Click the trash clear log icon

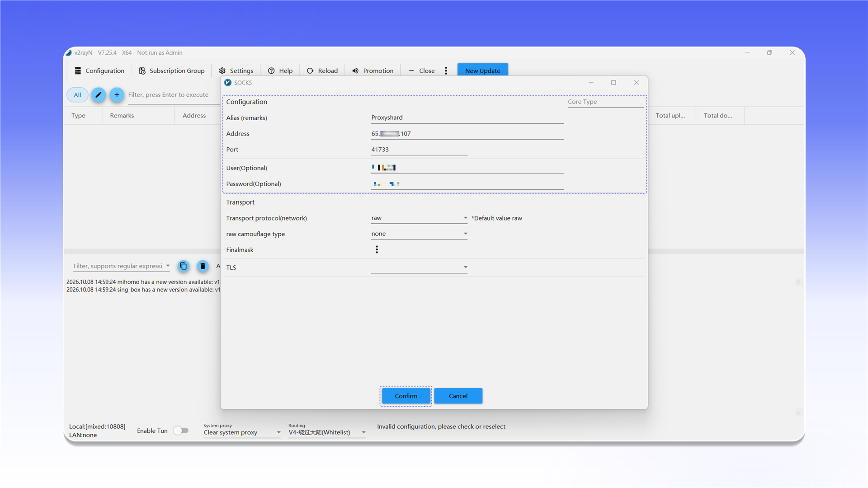(x=203, y=266)
